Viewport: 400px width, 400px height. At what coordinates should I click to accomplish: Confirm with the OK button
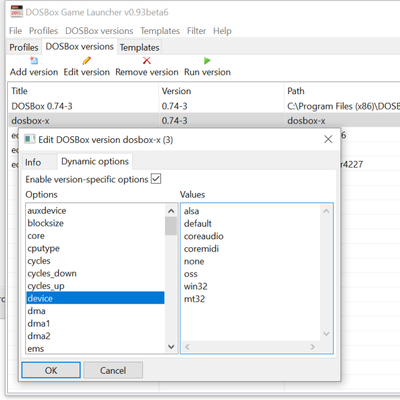[51, 370]
